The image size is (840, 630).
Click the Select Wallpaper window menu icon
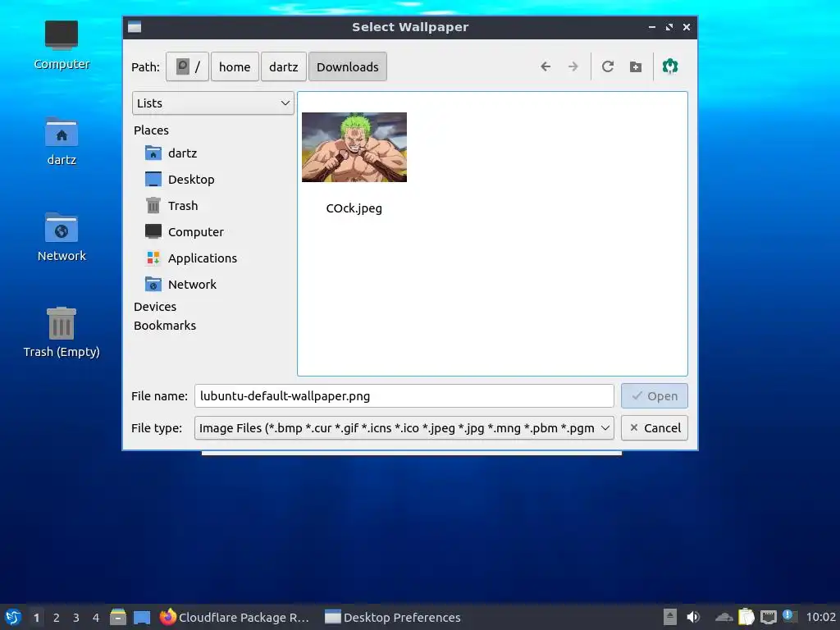[135, 27]
